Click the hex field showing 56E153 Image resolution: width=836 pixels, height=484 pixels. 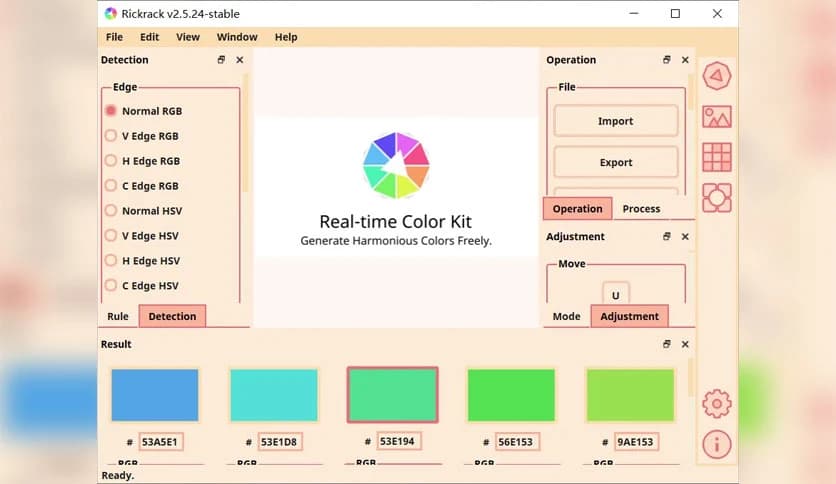point(516,442)
